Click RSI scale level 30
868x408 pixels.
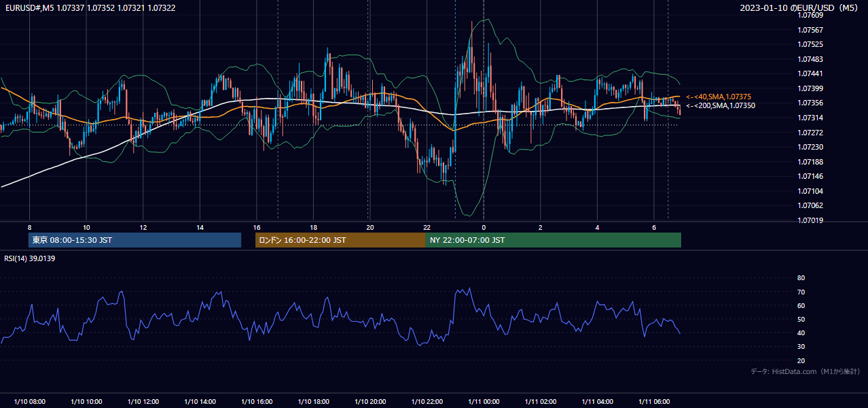click(801, 347)
